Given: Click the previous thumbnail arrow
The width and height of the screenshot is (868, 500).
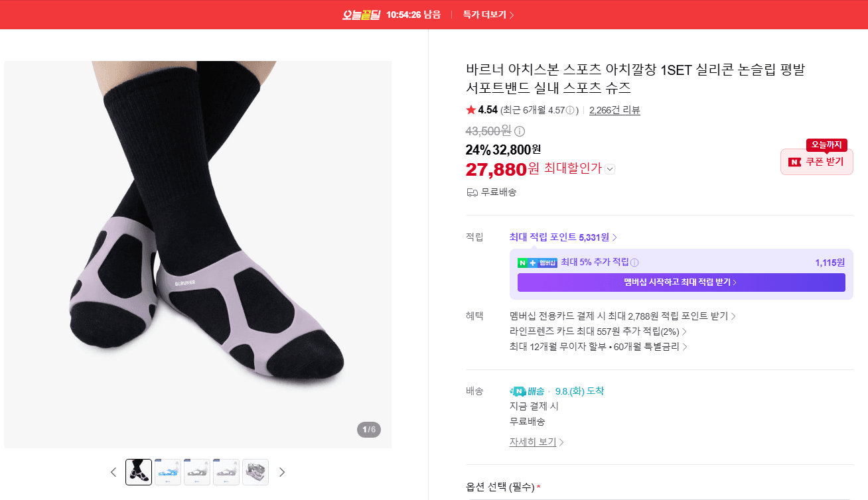Looking at the screenshot, I should (113, 472).
